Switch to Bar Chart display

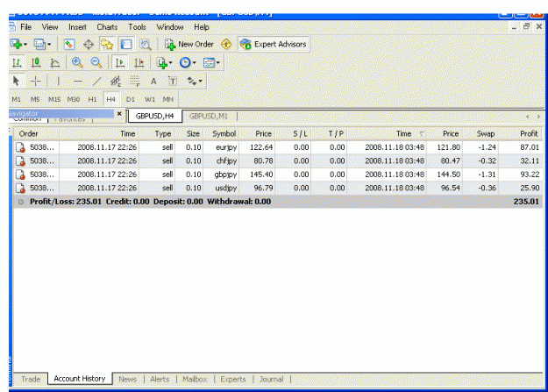click(17, 63)
